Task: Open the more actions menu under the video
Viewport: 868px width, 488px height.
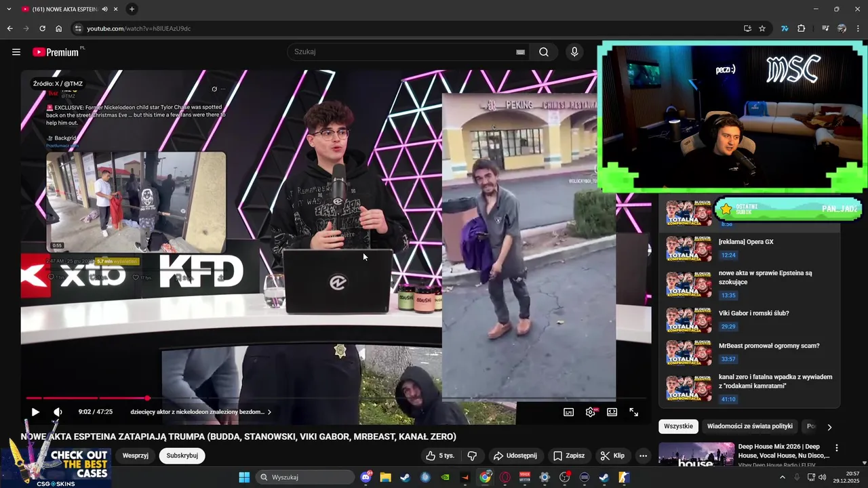Action: point(643,455)
